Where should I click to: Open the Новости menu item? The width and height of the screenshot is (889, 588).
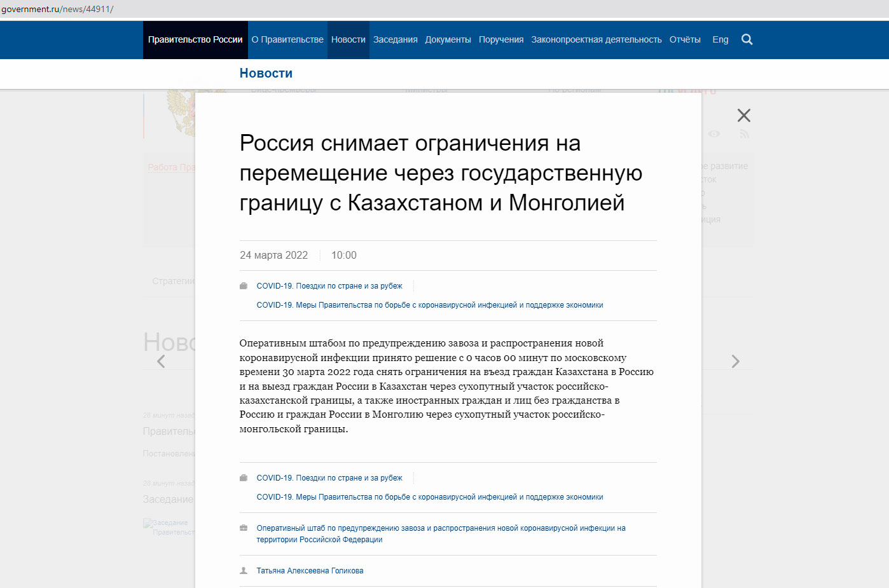point(348,39)
